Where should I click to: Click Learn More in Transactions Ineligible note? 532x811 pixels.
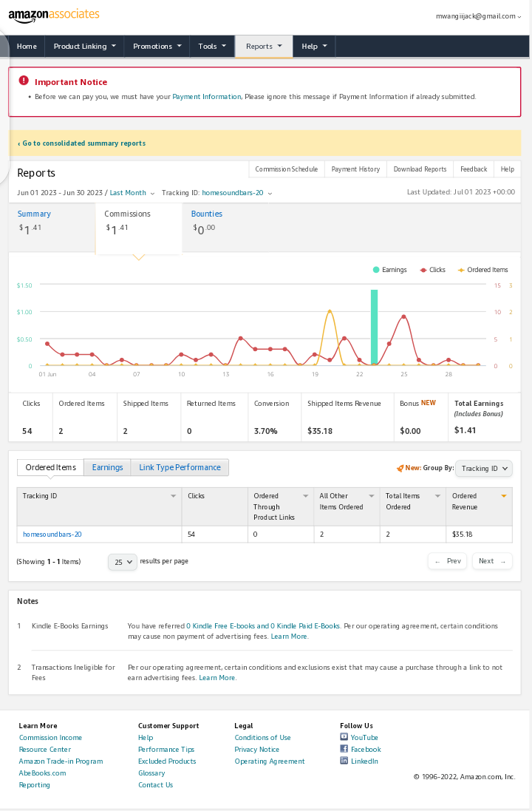(217, 677)
